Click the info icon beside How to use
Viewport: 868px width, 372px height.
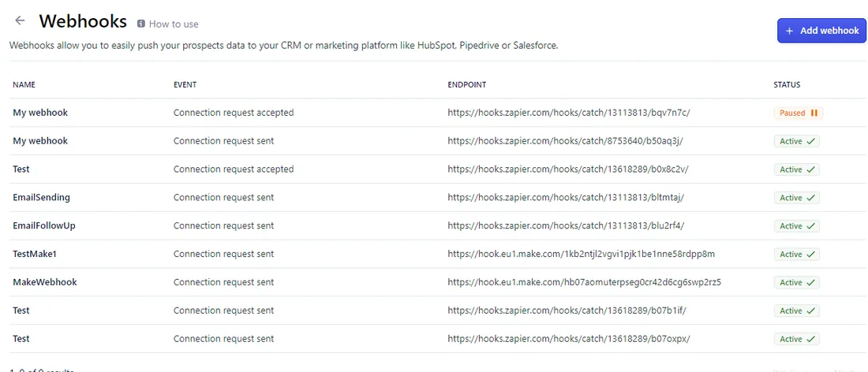[x=141, y=24]
